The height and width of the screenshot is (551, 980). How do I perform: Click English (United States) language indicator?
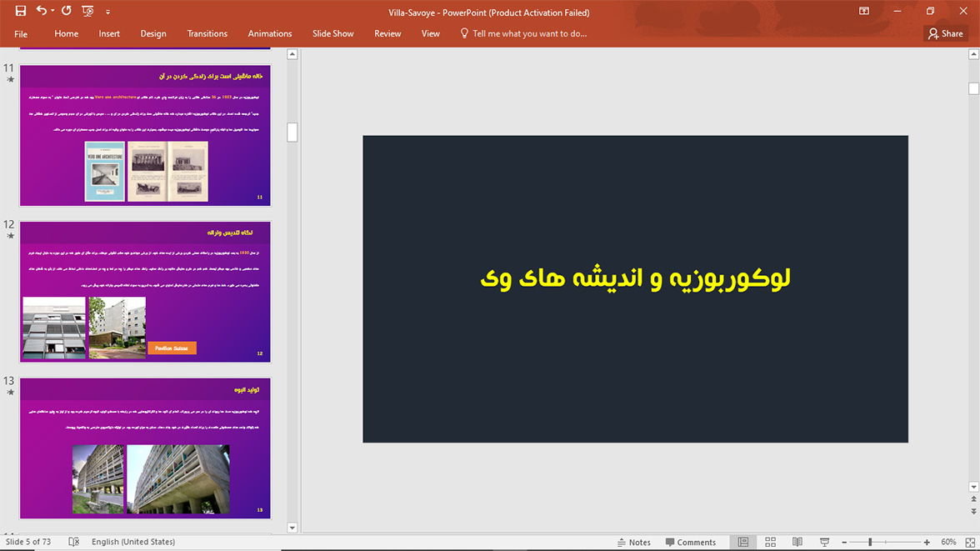pyautogui.click(x=133, y=542)
